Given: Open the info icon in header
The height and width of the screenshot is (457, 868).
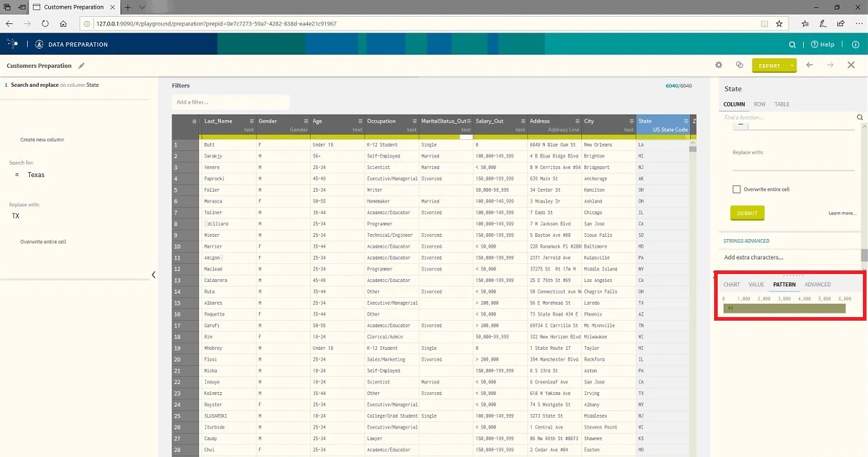Looking at the screenshot, I should (856, 44).
